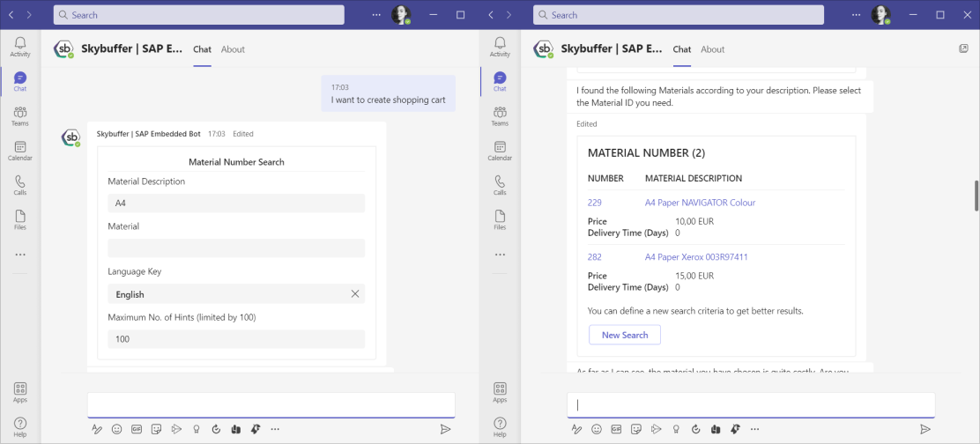Screen dimensions: 980x444
Task: Open emoji picker in right window composer
Action: coord(597,429)
